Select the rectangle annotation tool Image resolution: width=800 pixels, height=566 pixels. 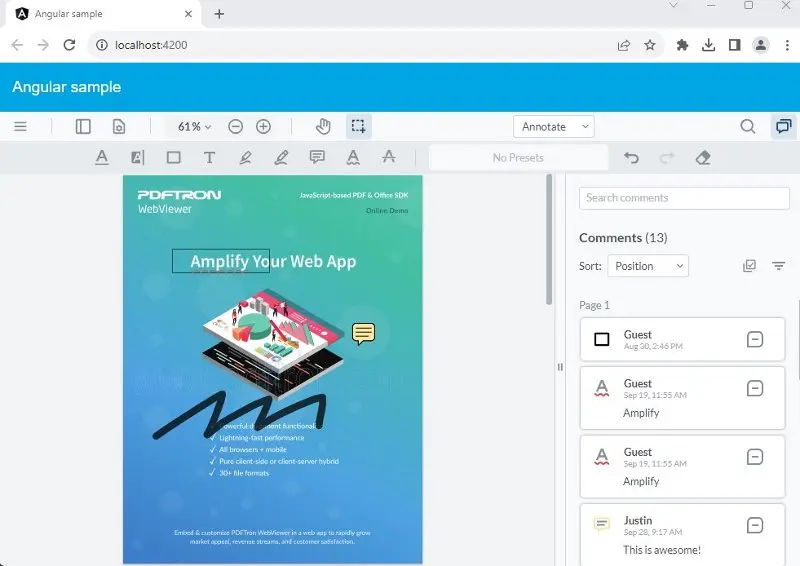coord(173,157)
